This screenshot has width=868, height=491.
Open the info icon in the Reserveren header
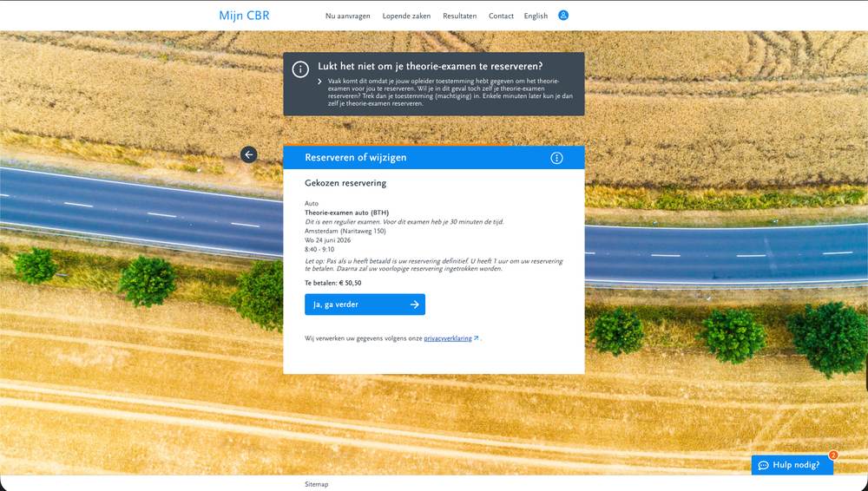click(556, 158)
